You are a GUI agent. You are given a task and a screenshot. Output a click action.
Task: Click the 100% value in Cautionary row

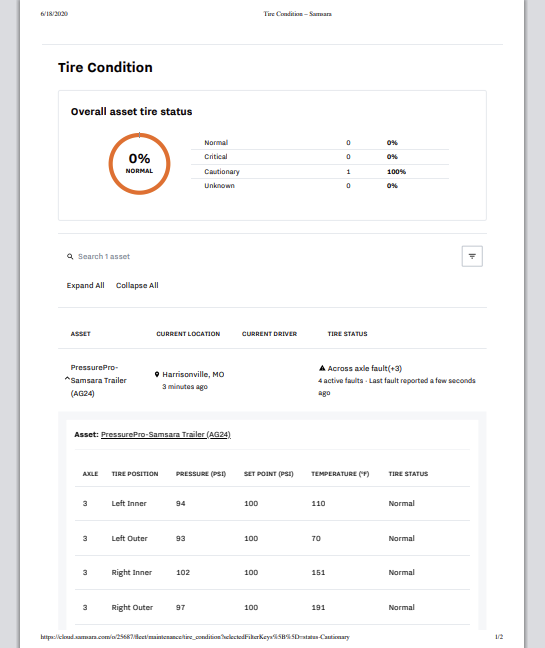(396, 172)
